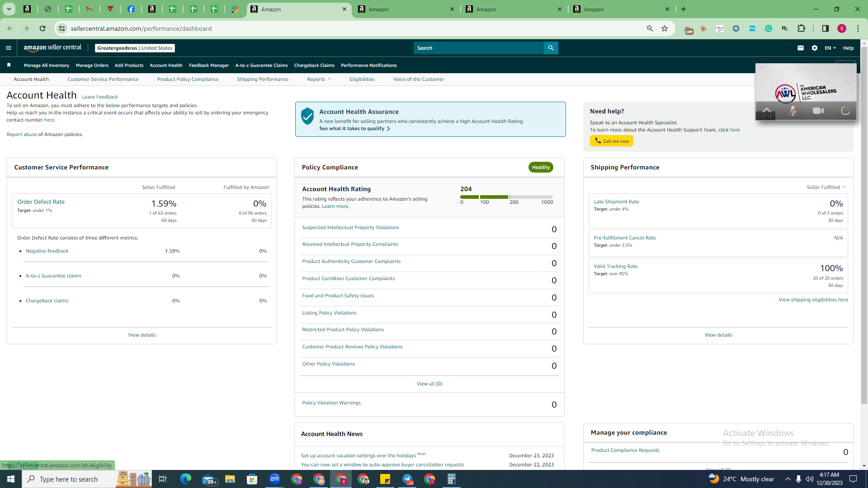
Task: Open the buyer messages envelope icon
Action: 801,48
